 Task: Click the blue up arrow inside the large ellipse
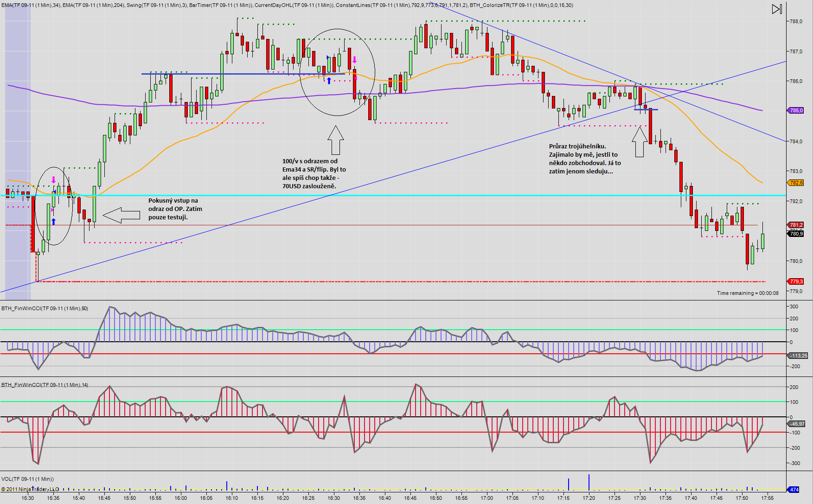[329, 81]
